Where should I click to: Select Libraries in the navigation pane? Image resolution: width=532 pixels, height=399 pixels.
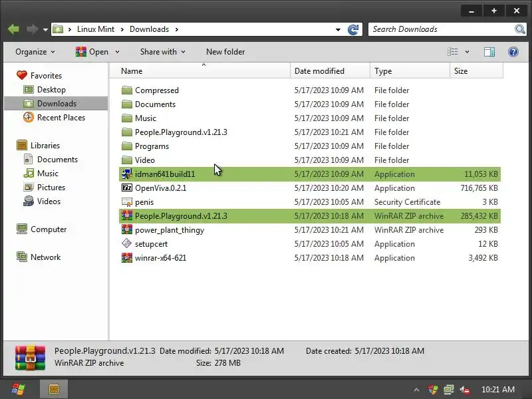click(x=38, y=145)
